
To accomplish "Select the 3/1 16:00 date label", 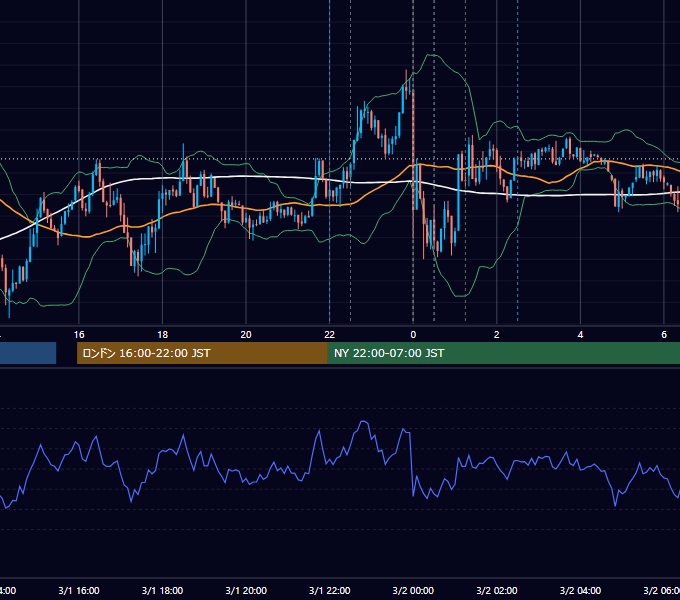I will (79, 590).
